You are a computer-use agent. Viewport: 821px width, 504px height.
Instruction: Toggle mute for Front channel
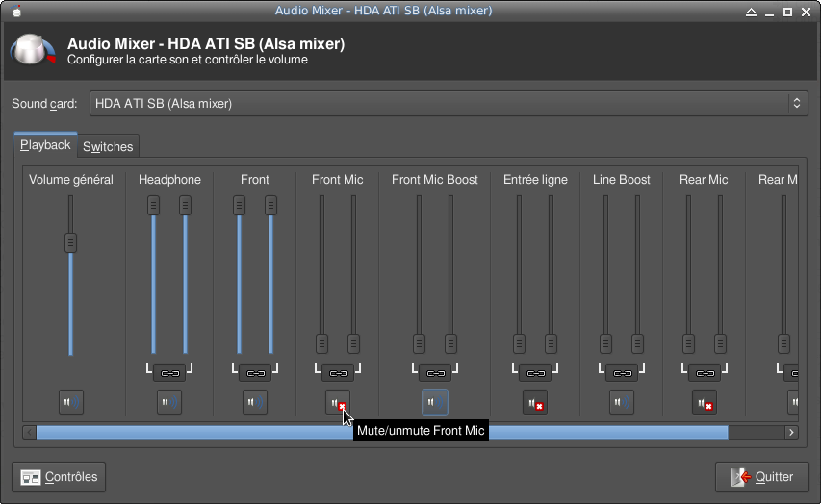pyautogui.click(x=255, y=402)
